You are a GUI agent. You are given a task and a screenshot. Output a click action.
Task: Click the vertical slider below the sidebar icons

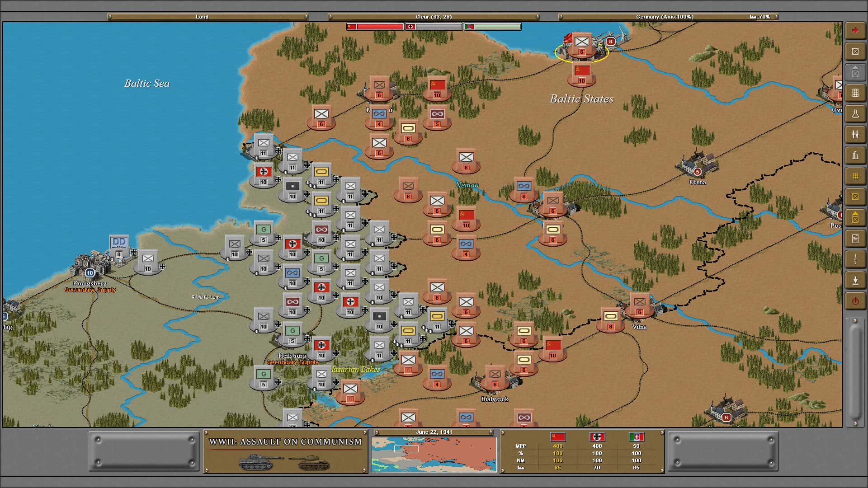[x=855, y=372]
